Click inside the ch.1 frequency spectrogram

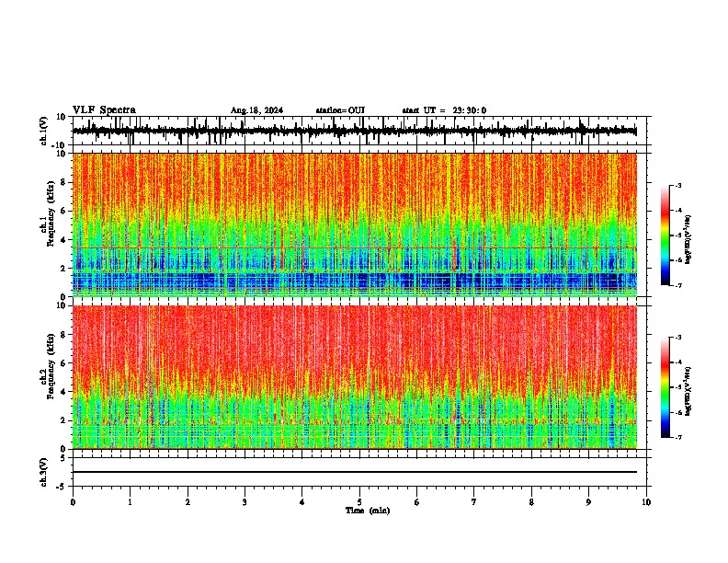pyautogui.click(x=354, y=224)
